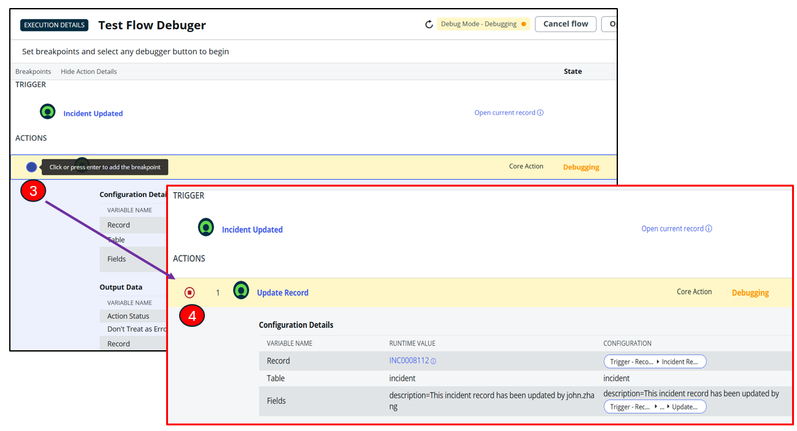Click info icon next to INC0008112
Screen dimensions: 797x431
[433, 361]
